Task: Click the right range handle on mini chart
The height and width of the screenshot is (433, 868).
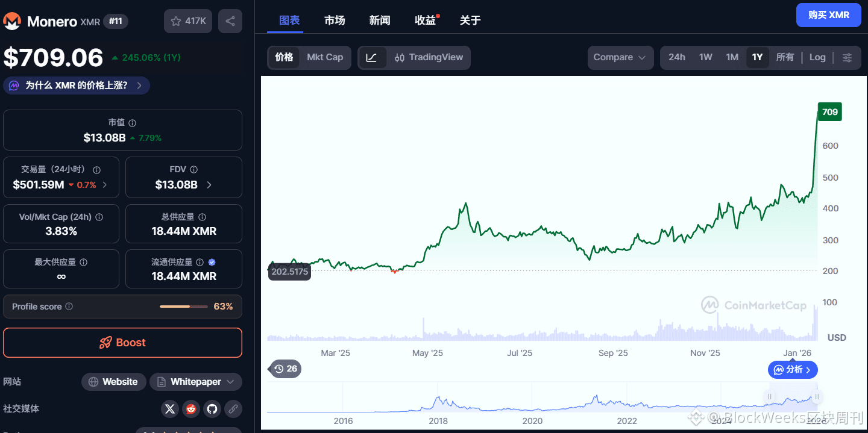Action: click(x=817, y=396)
